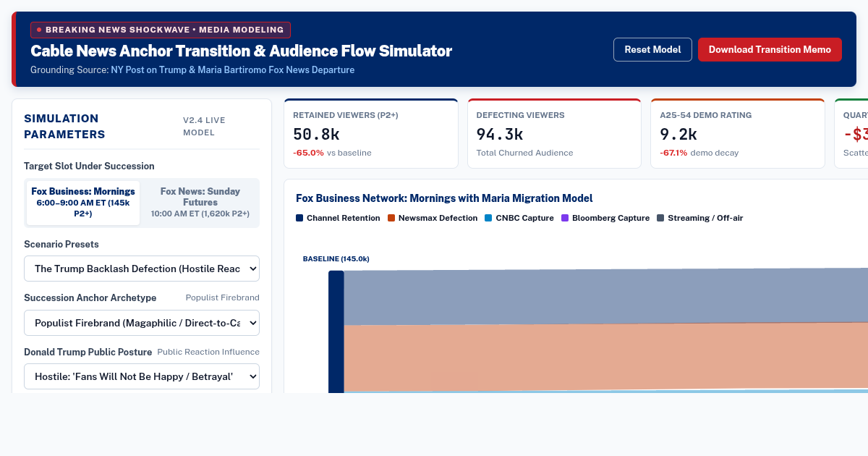This screenshot has height=456, width=868.
Task: Open the Succession Anchor Archetype dropdown
Action: (142, 323)
